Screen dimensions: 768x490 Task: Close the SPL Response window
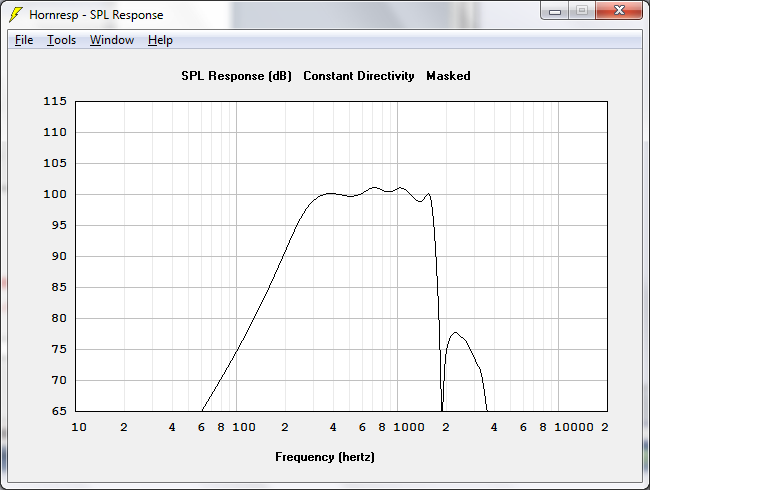click(x=619, y=11)
